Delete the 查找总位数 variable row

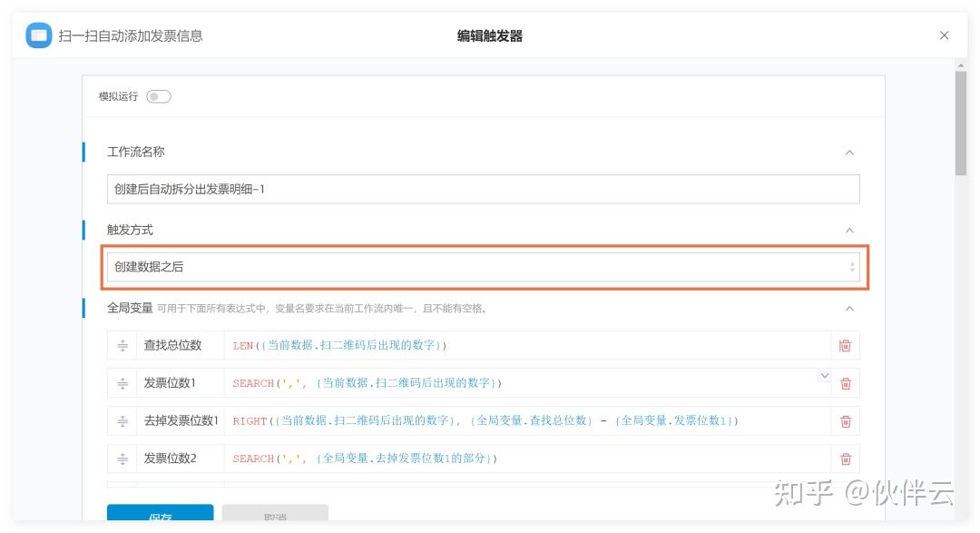(845, 346)
